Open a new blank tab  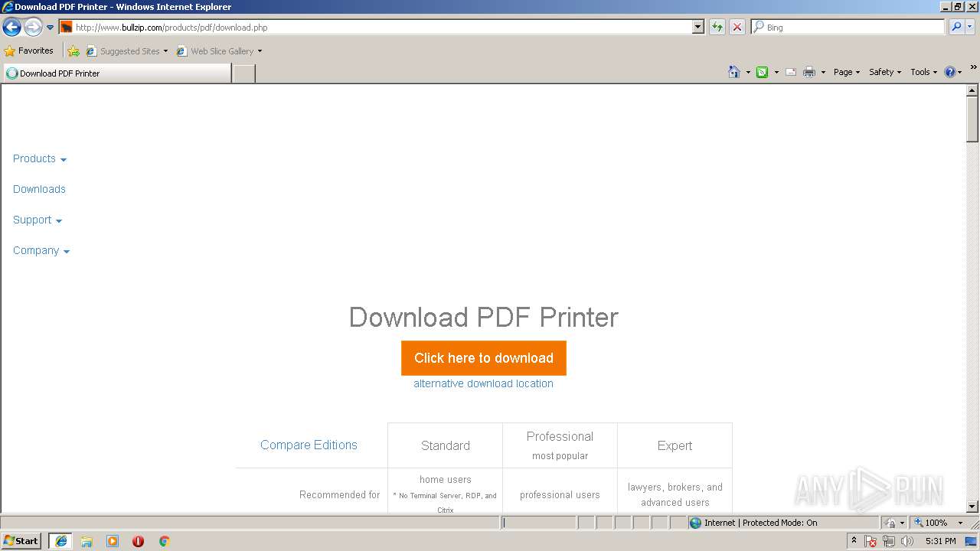coord(243,73)
